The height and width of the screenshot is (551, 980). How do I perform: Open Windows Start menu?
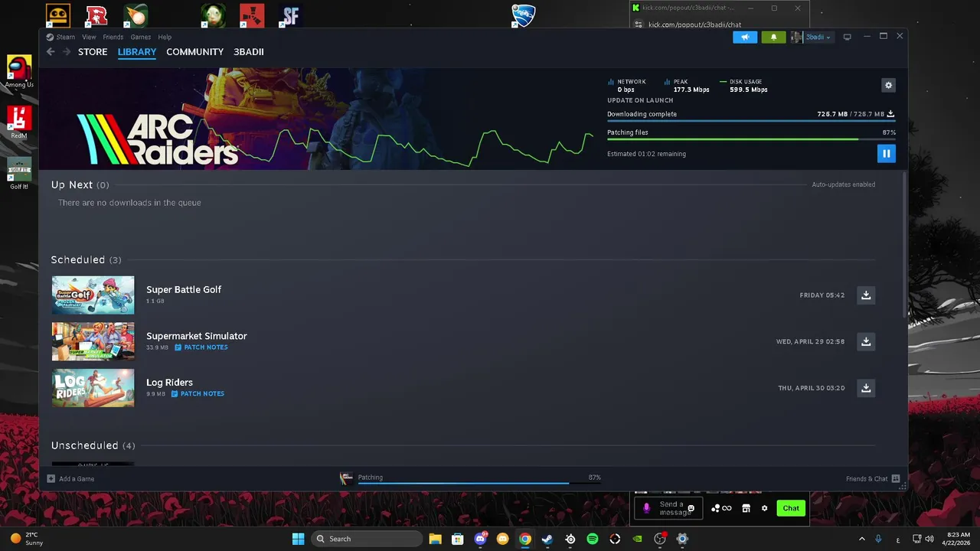click(x=298, y=539)
